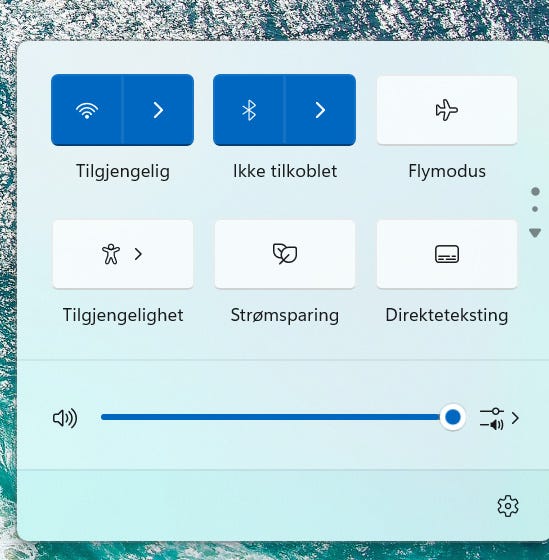The image size is (549, 560).
Task: Toggle the Wi-Fi icon button
Action: (87, 110)
